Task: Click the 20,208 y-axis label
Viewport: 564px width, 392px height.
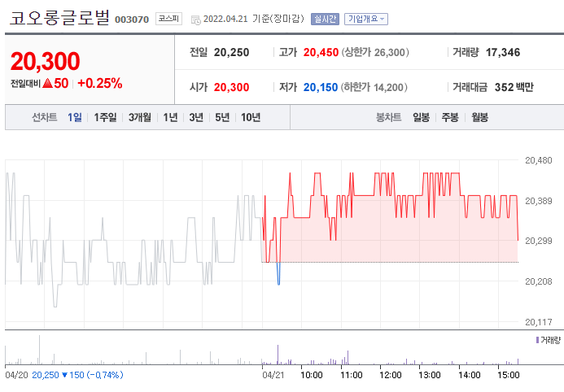Action: [x=539, y=281]
